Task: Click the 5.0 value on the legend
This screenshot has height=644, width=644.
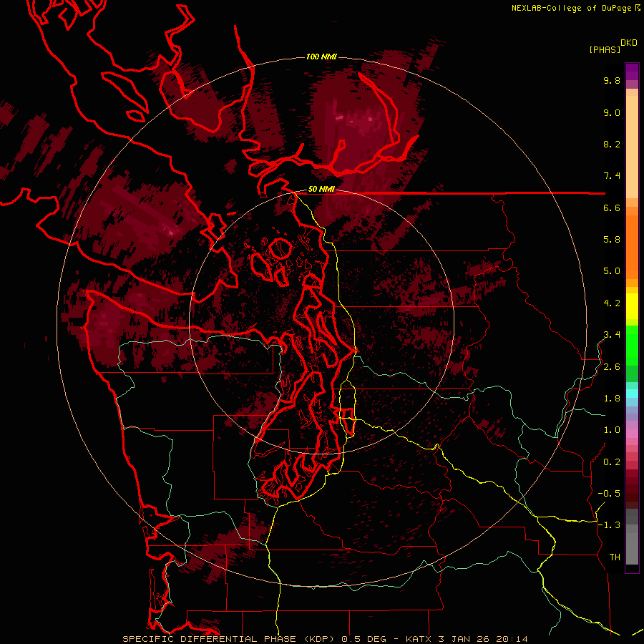Action: pos(612,271)
